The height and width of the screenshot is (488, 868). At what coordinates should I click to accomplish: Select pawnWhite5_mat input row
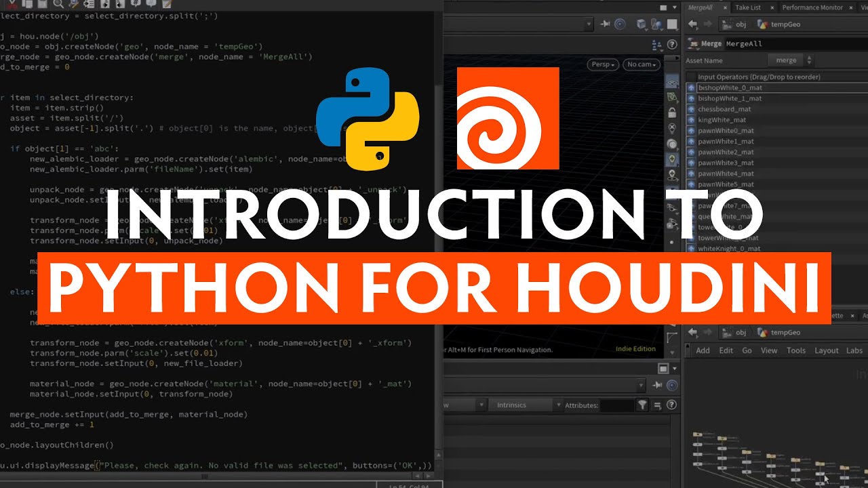(x=781, y=184)
